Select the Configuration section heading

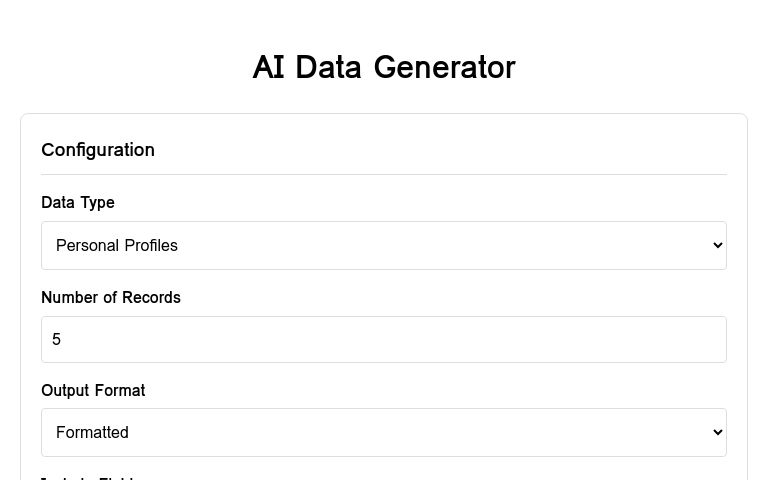coord(98,150)
